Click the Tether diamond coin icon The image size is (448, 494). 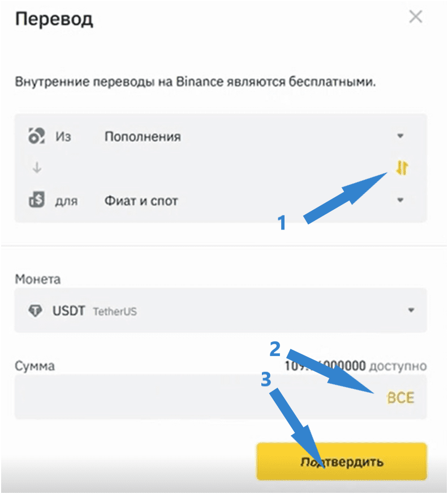[35, 311]
